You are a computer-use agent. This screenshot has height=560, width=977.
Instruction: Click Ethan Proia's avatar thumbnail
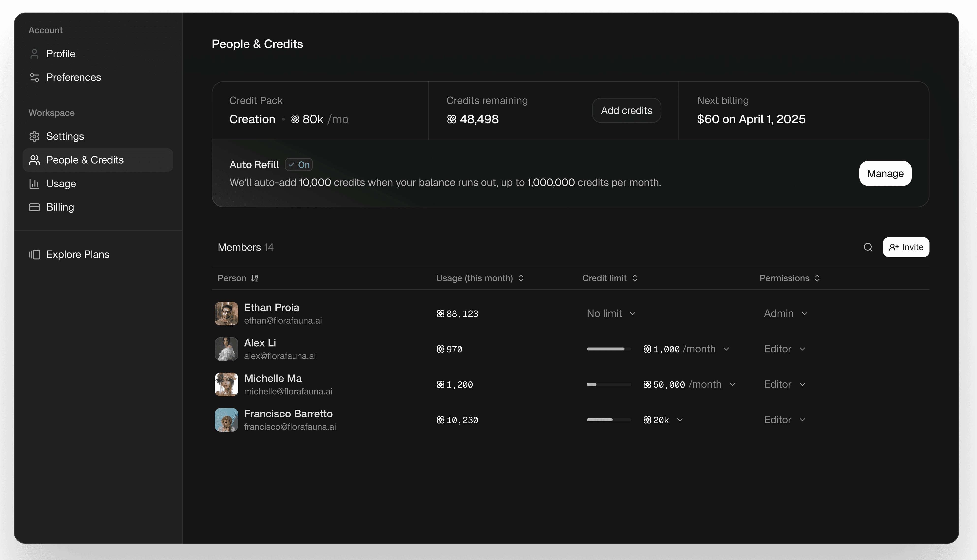coord(226,314)
